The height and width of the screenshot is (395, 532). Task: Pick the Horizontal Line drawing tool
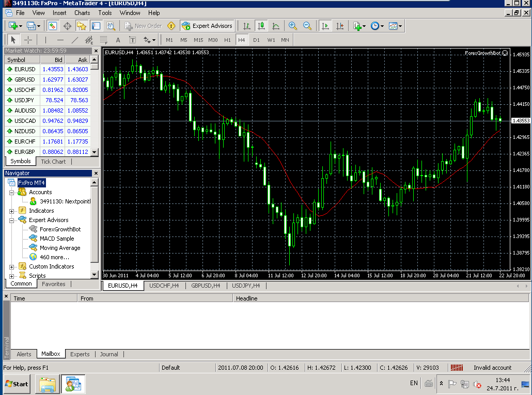[60, 40]
